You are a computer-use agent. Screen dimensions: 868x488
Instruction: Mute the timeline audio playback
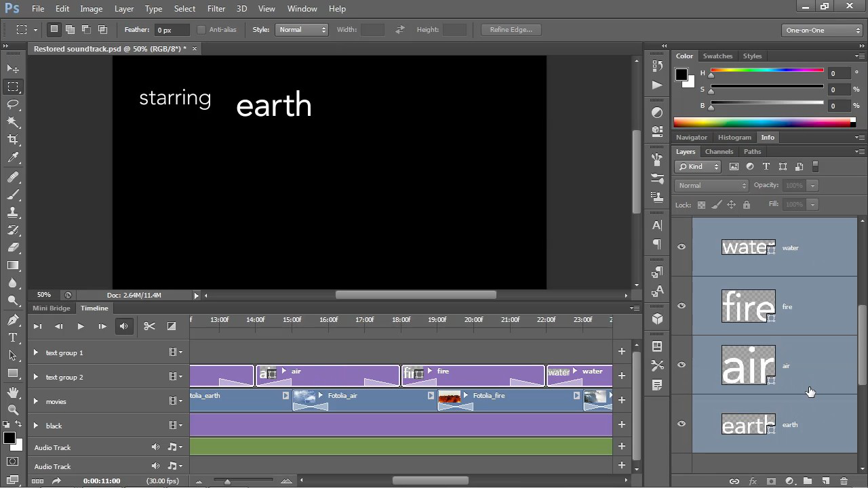124,327
